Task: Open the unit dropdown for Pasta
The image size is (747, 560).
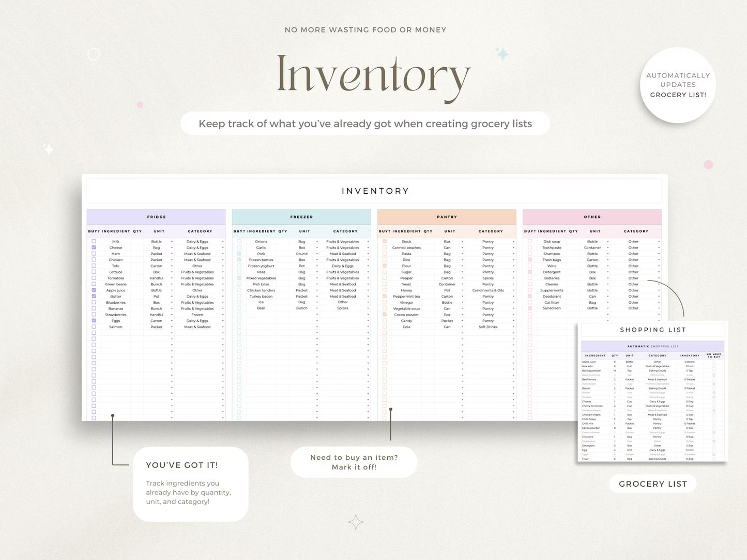Action: (x=463, y=254)
